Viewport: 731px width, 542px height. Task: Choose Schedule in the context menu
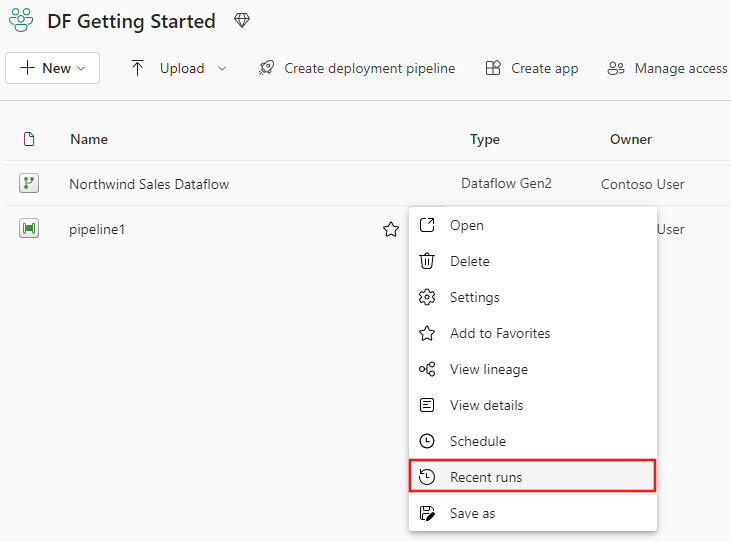(x=477, y=441)
